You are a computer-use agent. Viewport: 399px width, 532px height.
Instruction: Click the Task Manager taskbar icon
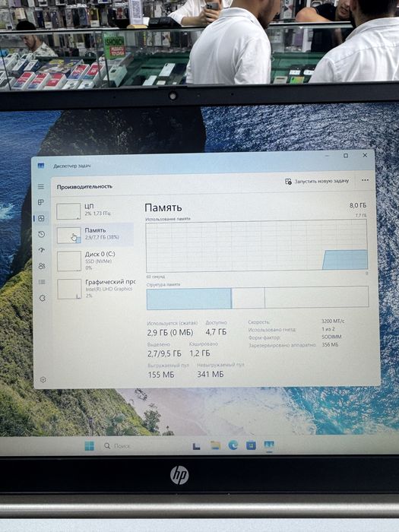point(269,445)
